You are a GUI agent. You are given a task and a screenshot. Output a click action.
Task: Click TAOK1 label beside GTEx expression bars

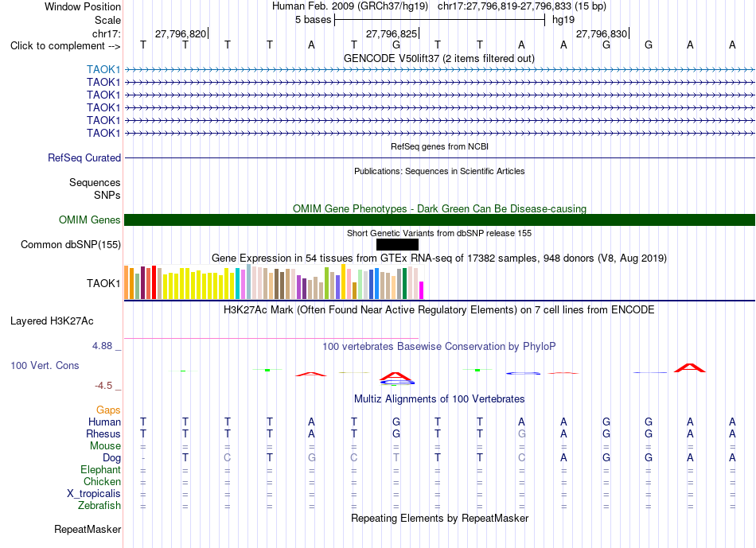pyautogui.click(x=103, y=283)
